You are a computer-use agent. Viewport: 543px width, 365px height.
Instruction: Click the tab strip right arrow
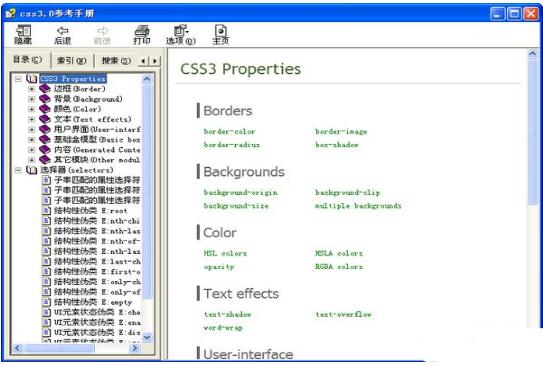point(155,61)
